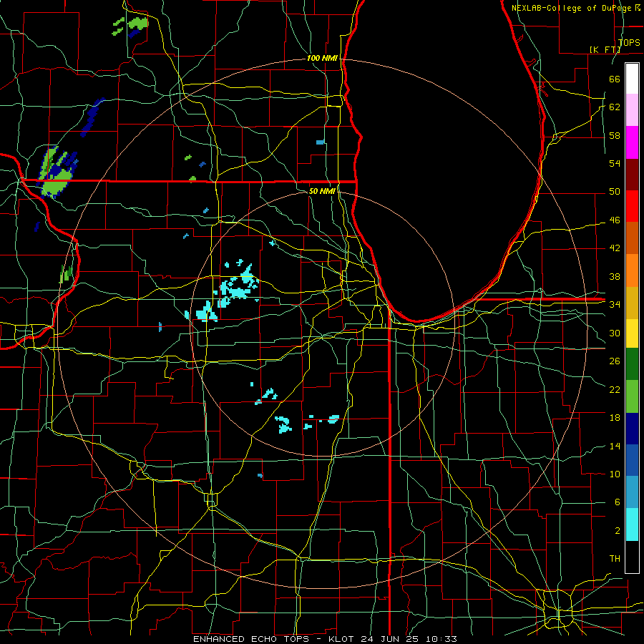Click the "26" scale number

point(615,361)
